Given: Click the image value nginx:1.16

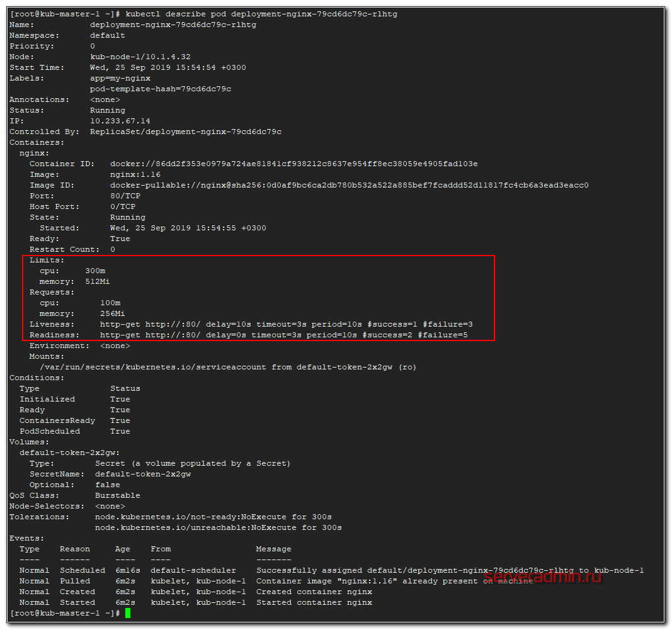Looking at the screenshot, I should [135, 174].
